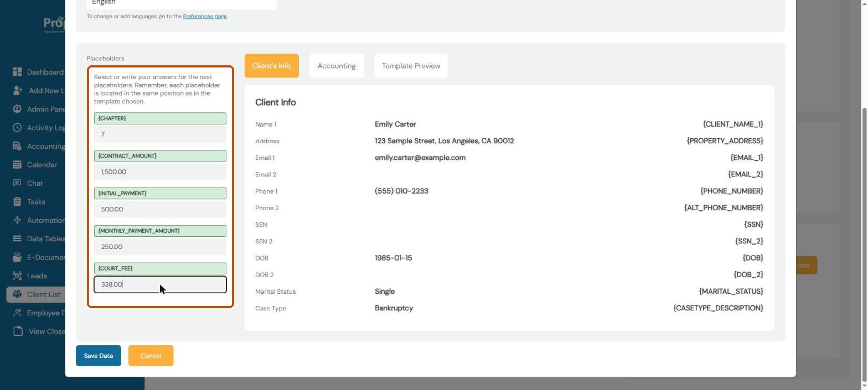Click the {INITIAL_PAYMENT} placeholder tag
This screenshot has height=390, width=868.
[x=160, y=194]
